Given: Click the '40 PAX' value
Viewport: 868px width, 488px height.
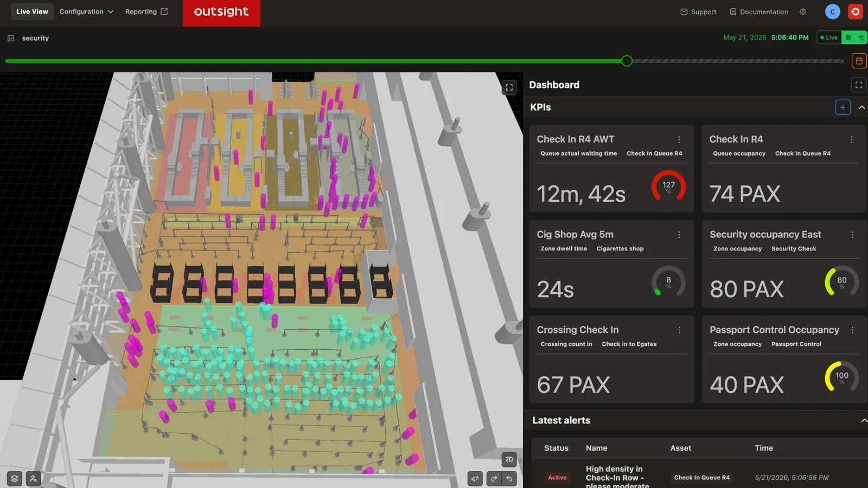Looking at the screenshot, I should click(x=747, y=385).
